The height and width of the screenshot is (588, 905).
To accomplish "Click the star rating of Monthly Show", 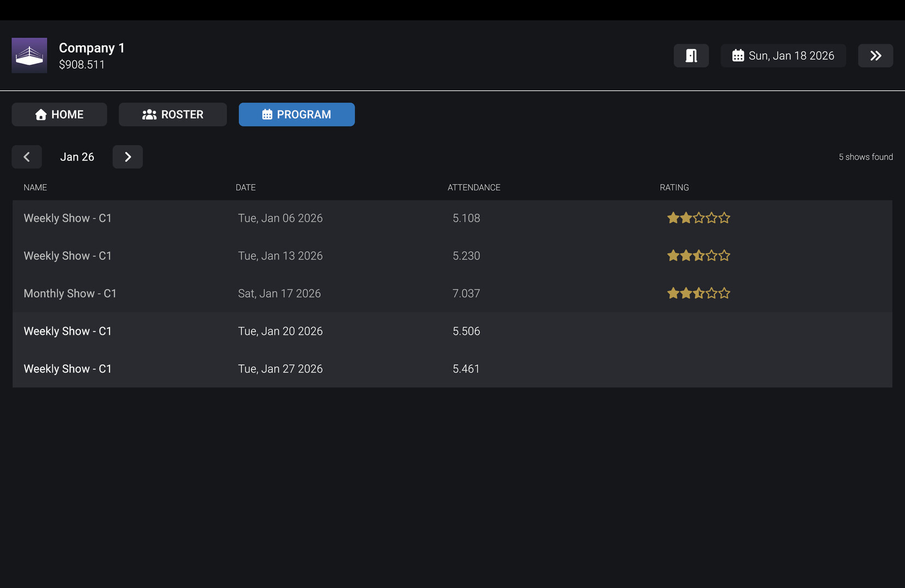I will click(698, 293).
